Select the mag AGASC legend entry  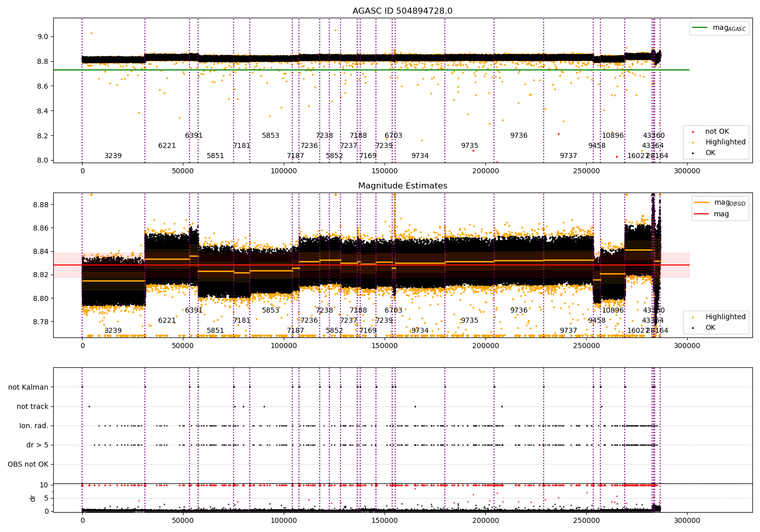point(719,28)
